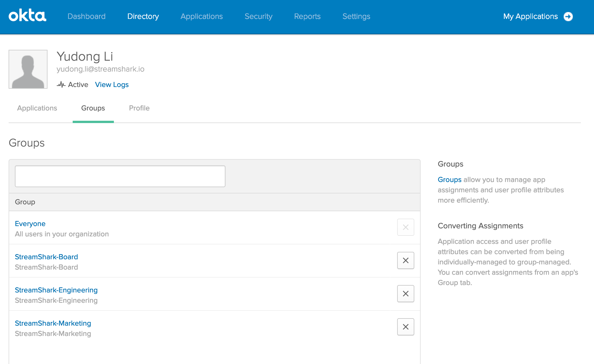This screenshot has width=594, height=364.
Task: Open the StreamShark-Board group link
Action: coord(46,257)
